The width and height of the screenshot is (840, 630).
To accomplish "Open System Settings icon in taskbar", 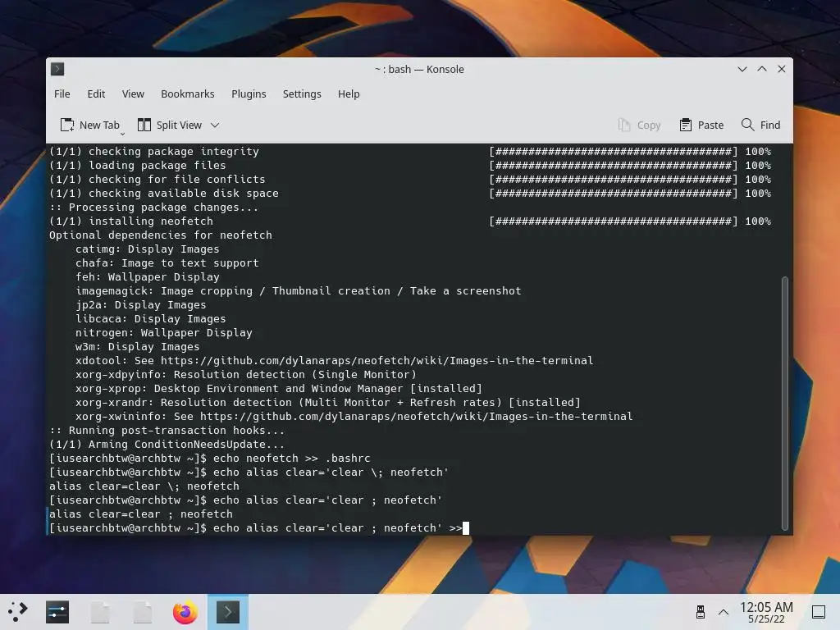I will click(57, 612).
